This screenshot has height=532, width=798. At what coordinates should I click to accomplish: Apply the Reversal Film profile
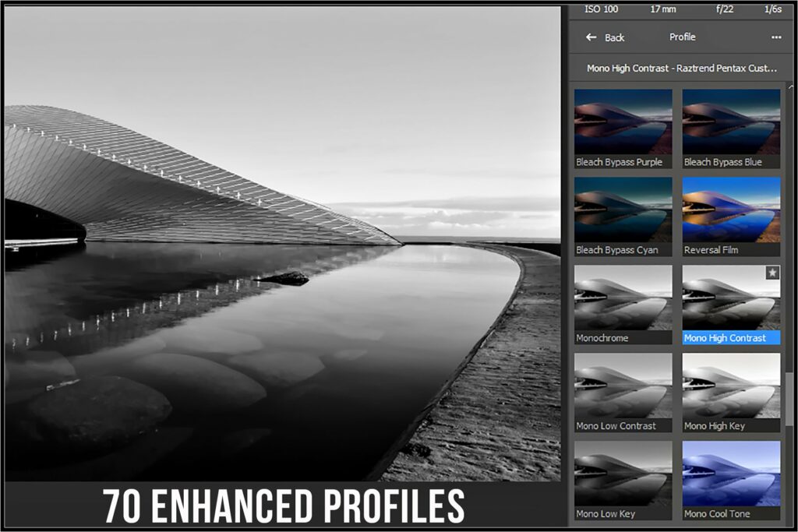pyautogui.click(x=730, y=214)
